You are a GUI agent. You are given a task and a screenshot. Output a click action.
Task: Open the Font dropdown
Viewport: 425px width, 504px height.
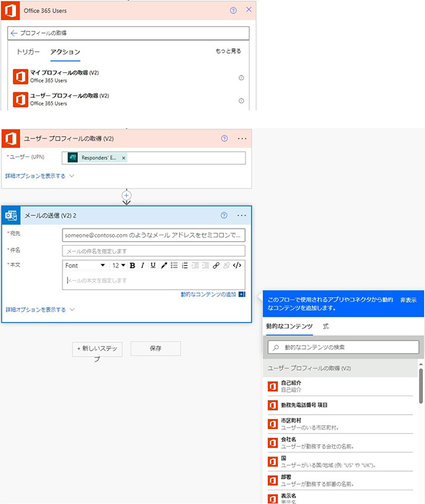click(x=85, y=265)
